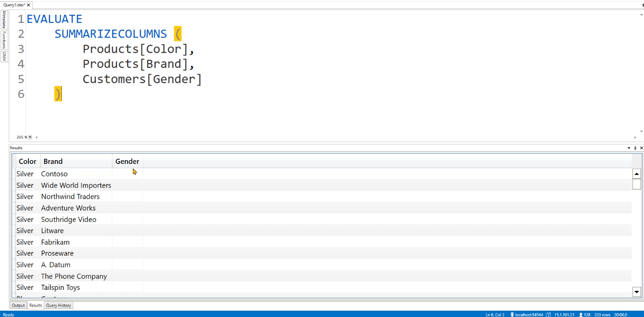Click the localhost:54544 server status text
This screenshot has width=644, height=317.
pos(529,315)
